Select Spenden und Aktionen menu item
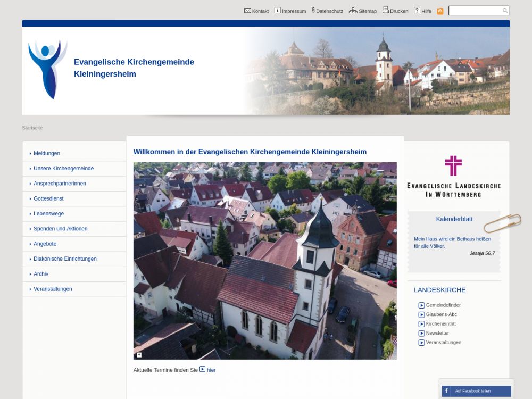 coord(60,229)
